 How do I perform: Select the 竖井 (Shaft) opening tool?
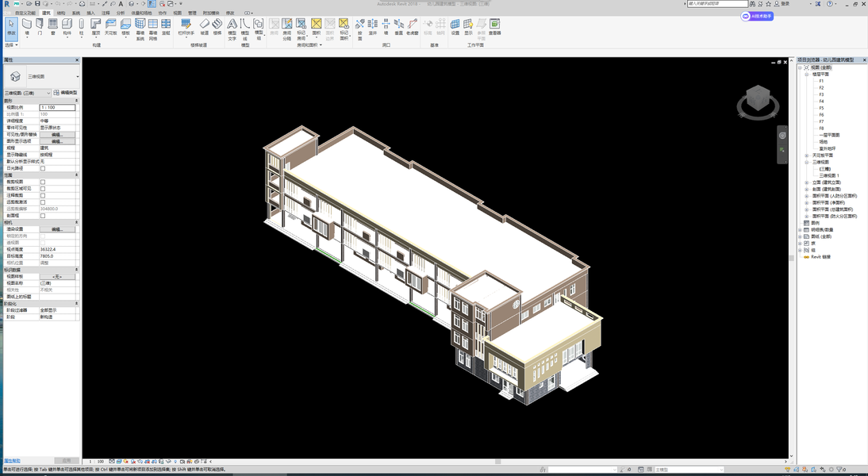coord(373,27)
